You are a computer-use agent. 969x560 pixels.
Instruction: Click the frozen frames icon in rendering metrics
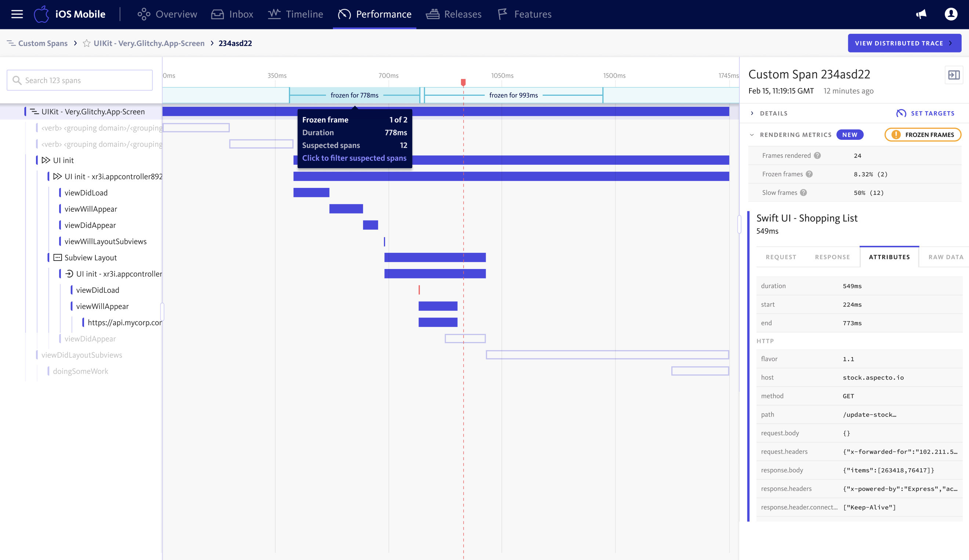click(x=895, y=135)
